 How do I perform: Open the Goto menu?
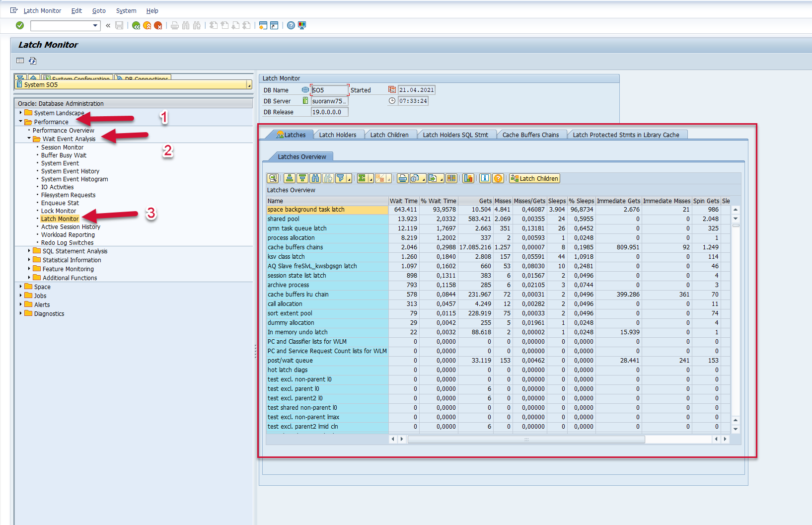tap(99, 10)
